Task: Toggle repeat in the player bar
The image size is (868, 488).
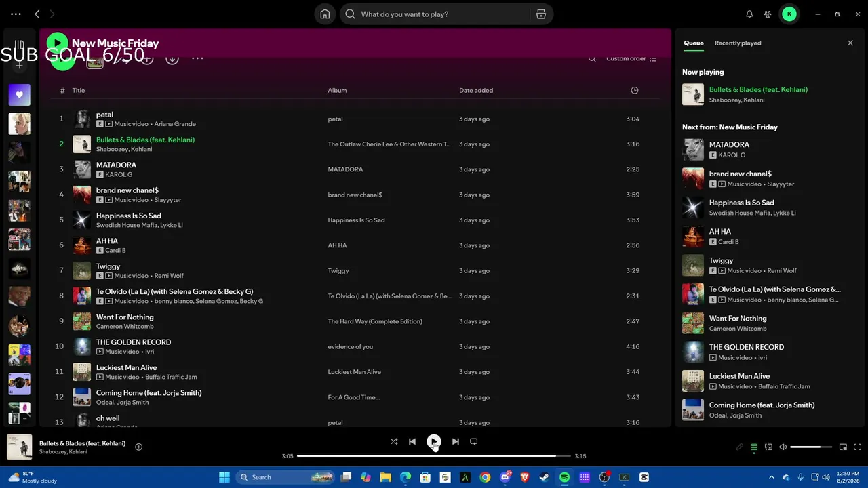Action: click(473, 441)
